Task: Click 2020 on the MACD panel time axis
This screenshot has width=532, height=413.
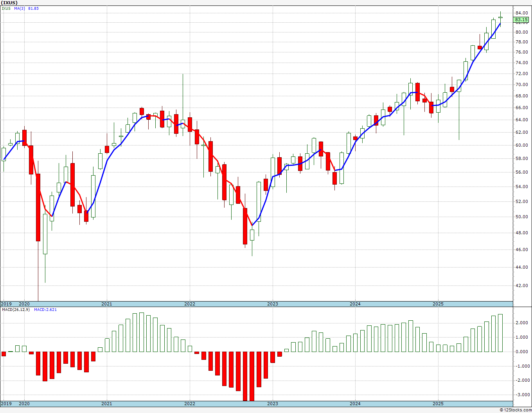Action: pos(24,404)
